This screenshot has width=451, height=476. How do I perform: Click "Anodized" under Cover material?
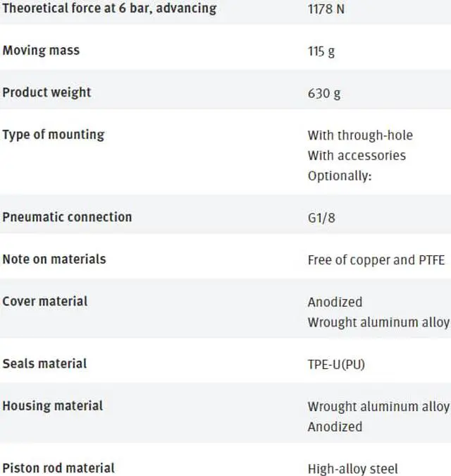pos(335,302)
